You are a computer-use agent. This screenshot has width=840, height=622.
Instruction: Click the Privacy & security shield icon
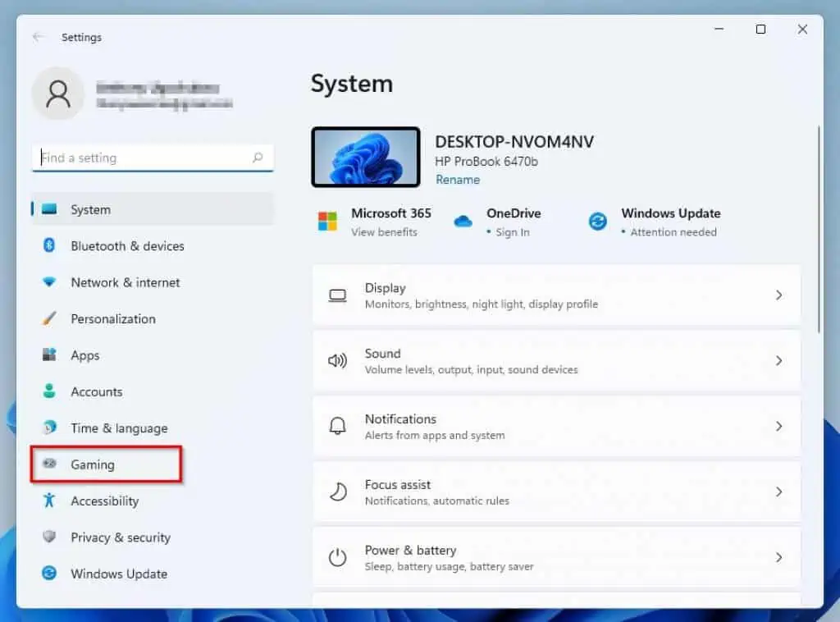pos(49,537)
